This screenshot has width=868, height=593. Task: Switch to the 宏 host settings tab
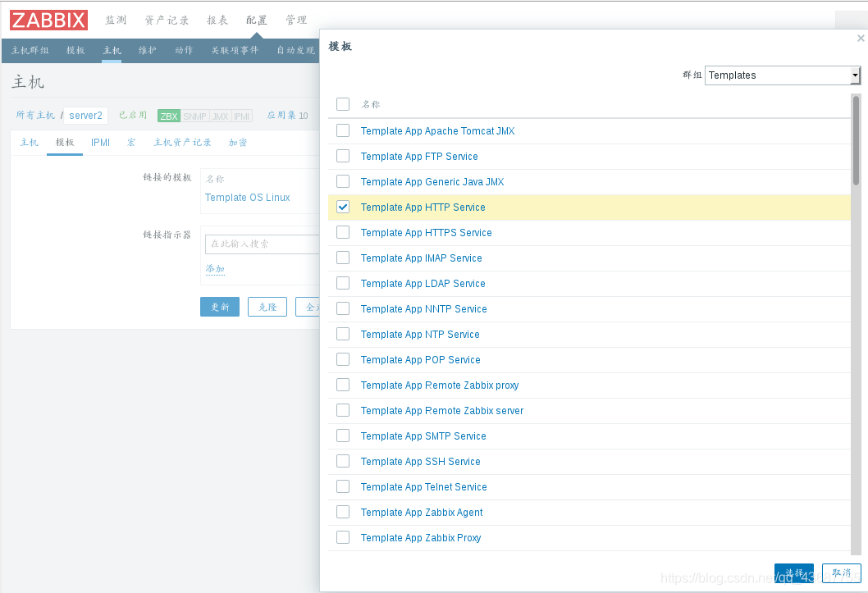[x=131, y=143]
